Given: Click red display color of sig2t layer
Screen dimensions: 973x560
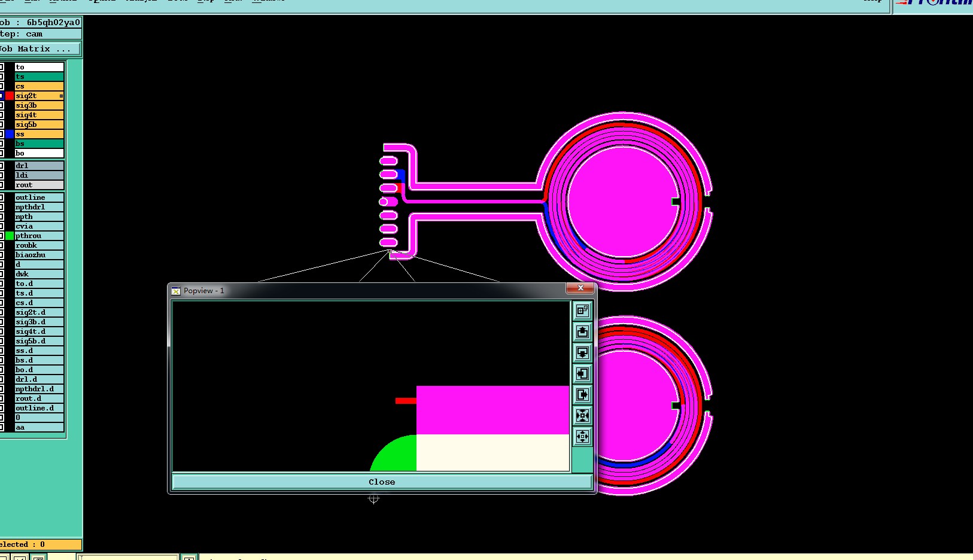Looking at the screenshot, I should click(10, 96).
